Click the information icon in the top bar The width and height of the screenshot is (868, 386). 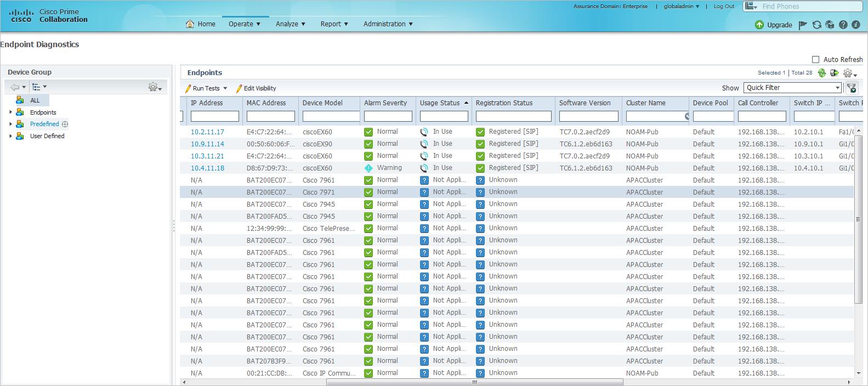856,25
